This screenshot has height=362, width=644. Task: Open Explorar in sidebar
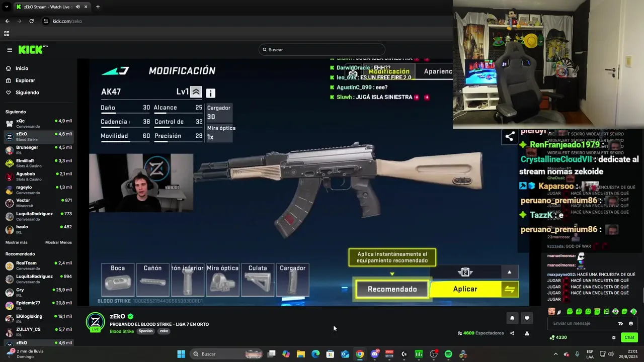point(25,80)
